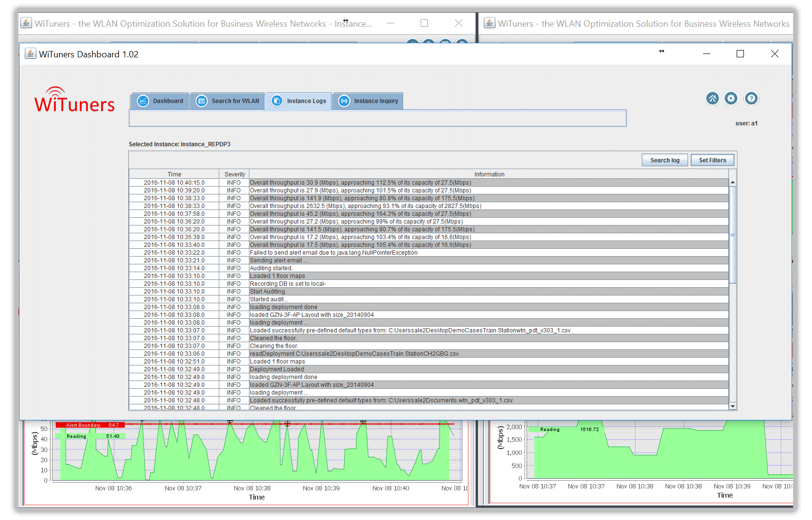Open the Instance Inquiry tab
Viewport: 812px width, 520px height.
pos(368,101)
